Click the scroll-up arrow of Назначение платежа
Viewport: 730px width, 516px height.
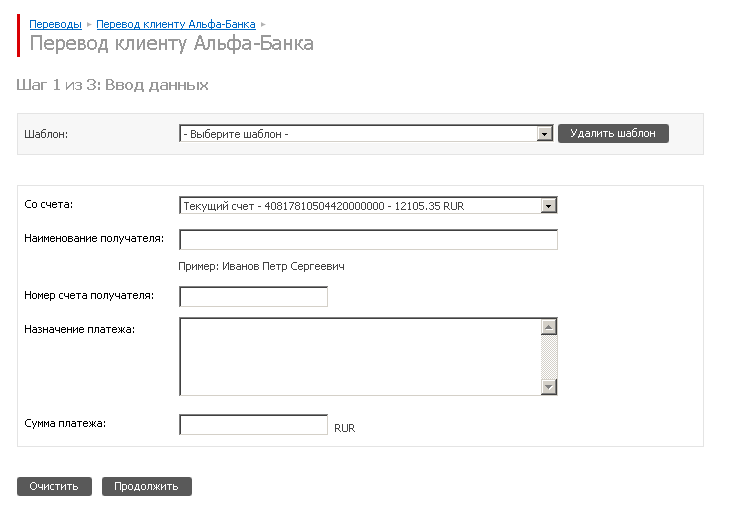(549, 327)
